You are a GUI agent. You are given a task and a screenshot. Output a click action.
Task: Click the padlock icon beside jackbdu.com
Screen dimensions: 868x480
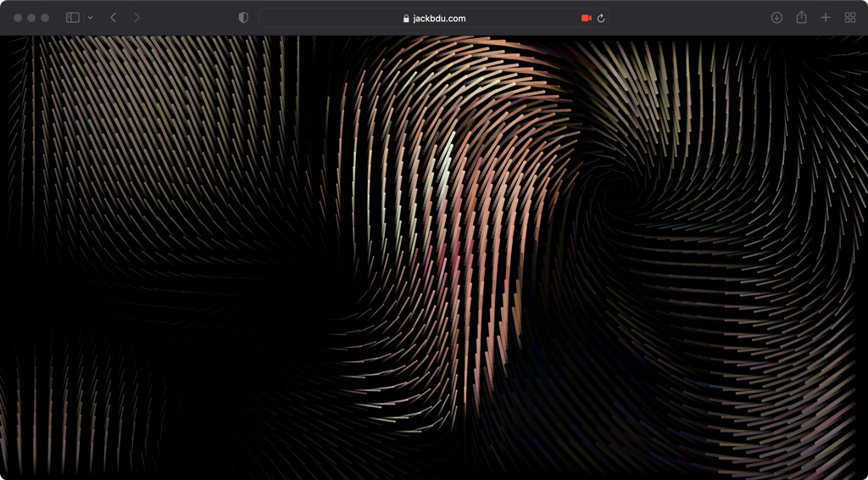(406, 19)
